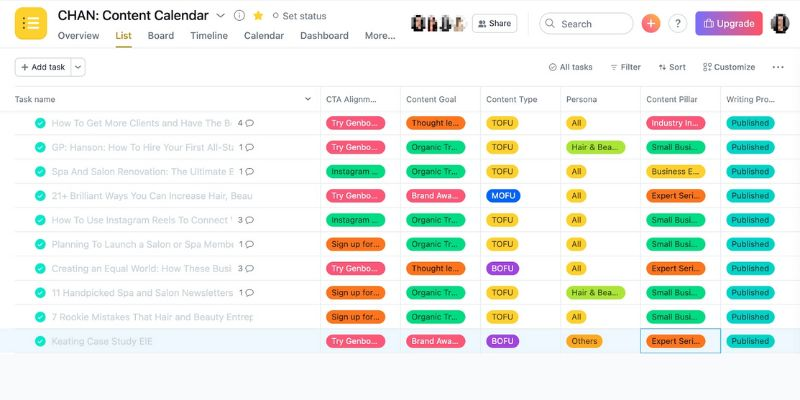Switch to the Board tab
The height and width of the screenshot is (400, 800).
tap(160, 36)
